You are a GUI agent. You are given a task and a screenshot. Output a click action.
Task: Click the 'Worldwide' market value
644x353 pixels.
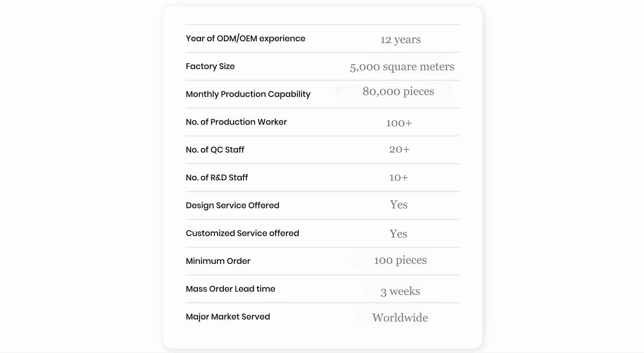click(400, 318)
